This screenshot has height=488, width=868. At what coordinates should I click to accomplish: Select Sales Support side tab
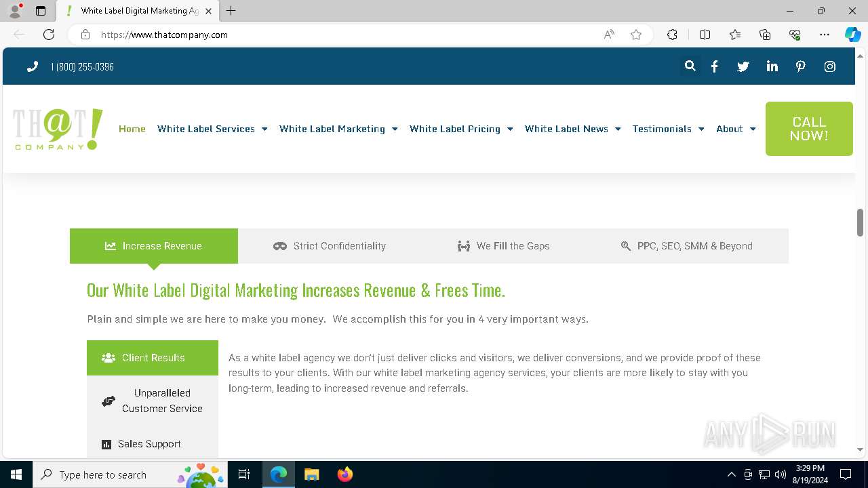[153, 444]
